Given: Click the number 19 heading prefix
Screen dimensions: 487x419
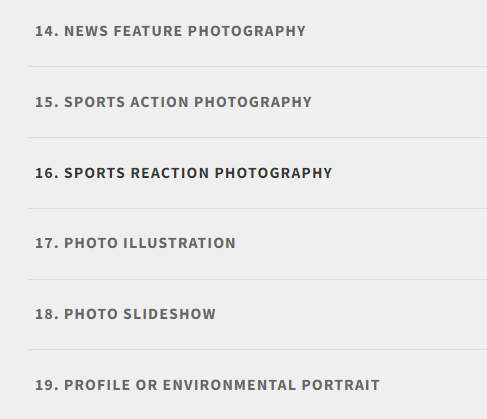Looking at the screenshot, I should [x=47, y=385].
